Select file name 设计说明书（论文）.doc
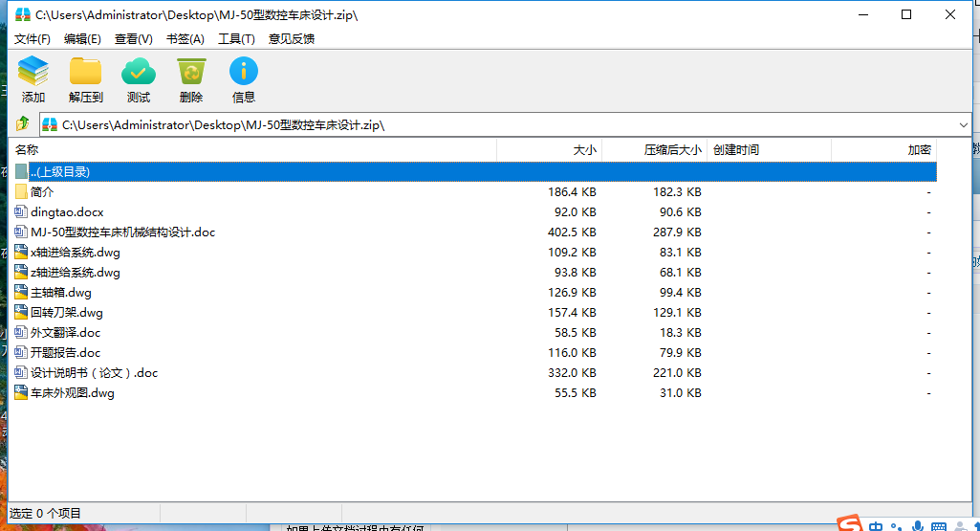Screen dimensions: 980x531 pyautogui.click(x=94, y=372)
